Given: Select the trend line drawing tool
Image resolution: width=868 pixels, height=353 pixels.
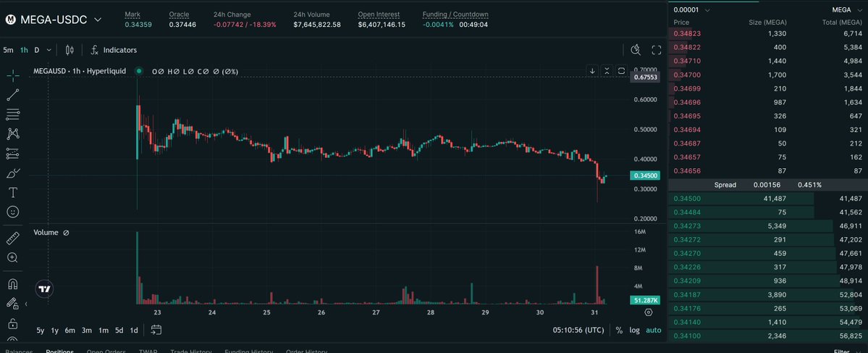Looking at the screenshot, I should coord(13,94).
